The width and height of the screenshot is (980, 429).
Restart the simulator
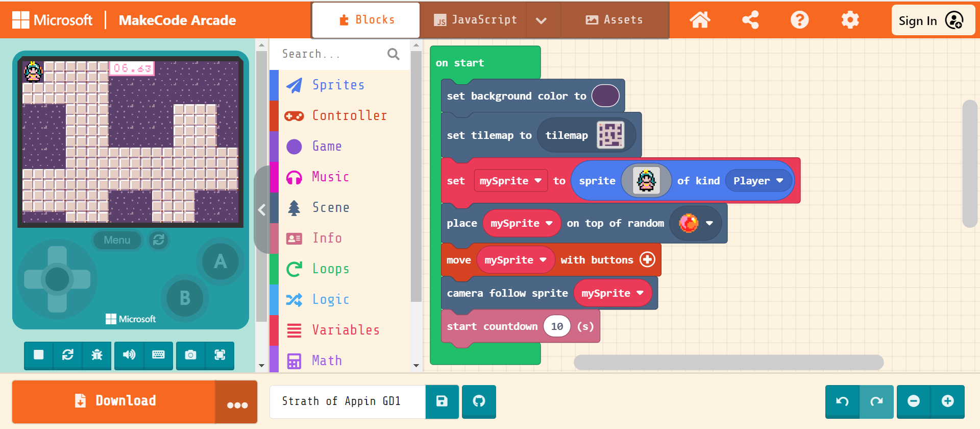click(67, 355)
